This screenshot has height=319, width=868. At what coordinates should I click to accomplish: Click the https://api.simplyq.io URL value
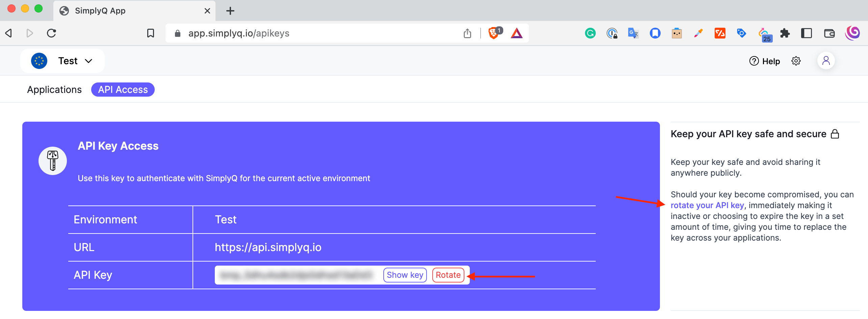[268, 247]
